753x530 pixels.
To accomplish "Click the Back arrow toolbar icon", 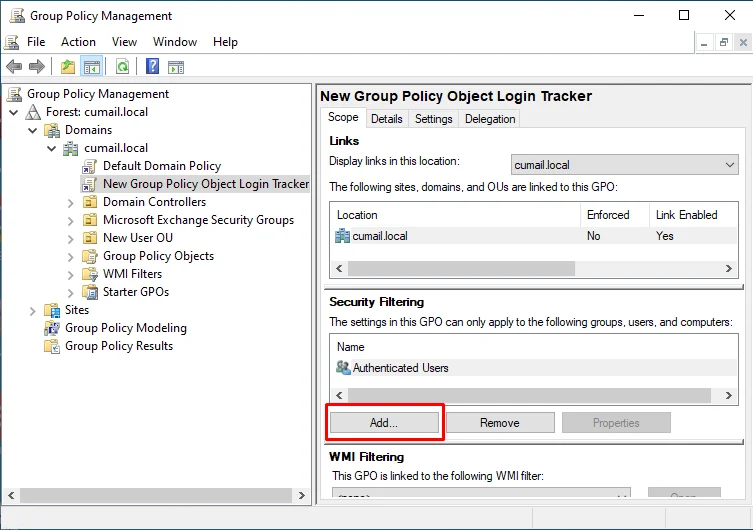I will click(14, 66).
